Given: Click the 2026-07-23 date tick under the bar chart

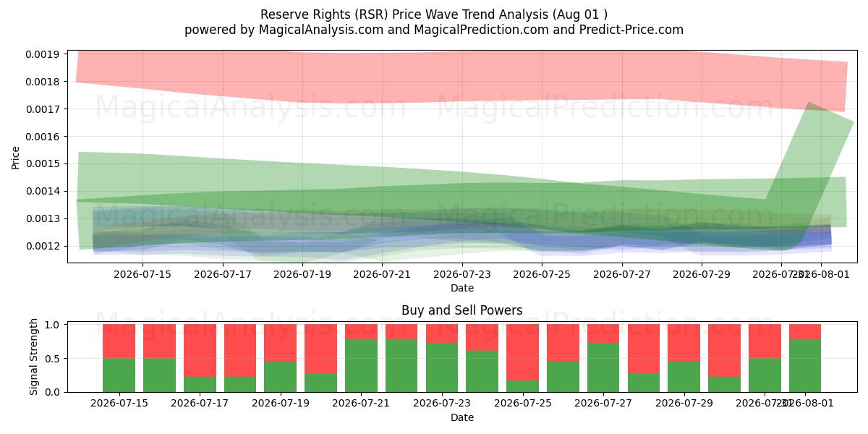Looking at the screenshot, I should 442,404.
